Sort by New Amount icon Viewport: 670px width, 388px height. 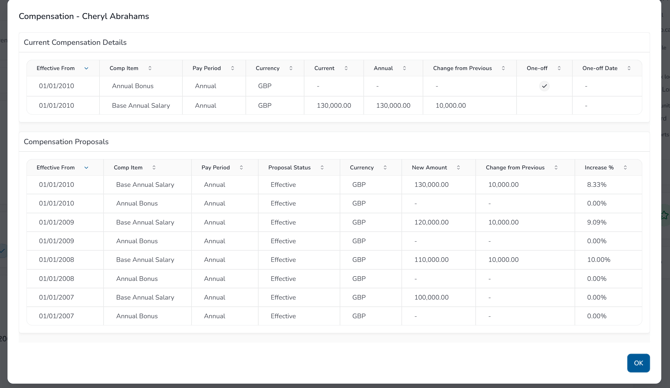click(458, 168)
